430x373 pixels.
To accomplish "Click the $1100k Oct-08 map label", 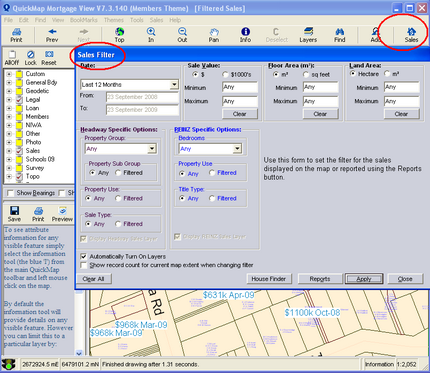I will (x=312, y=313).
